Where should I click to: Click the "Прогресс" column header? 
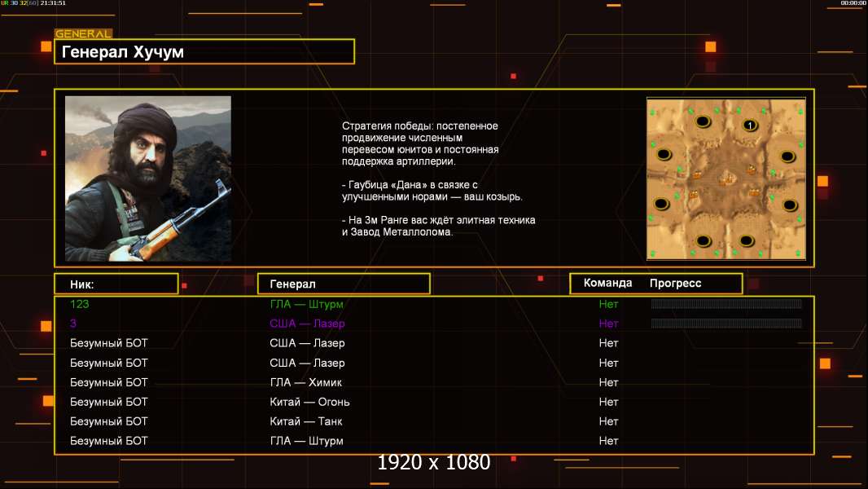(x=675, y=284)
